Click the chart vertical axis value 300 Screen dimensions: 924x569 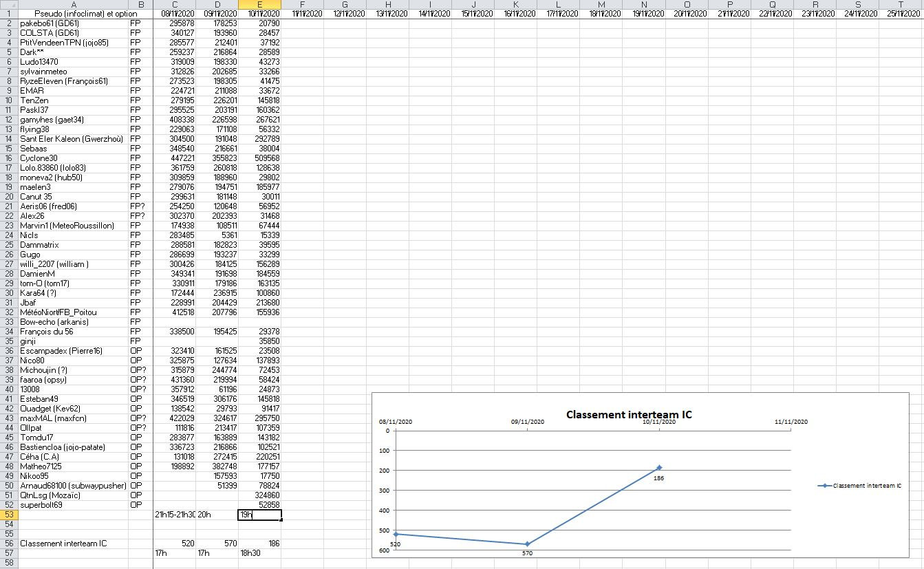tap(385, 490)
